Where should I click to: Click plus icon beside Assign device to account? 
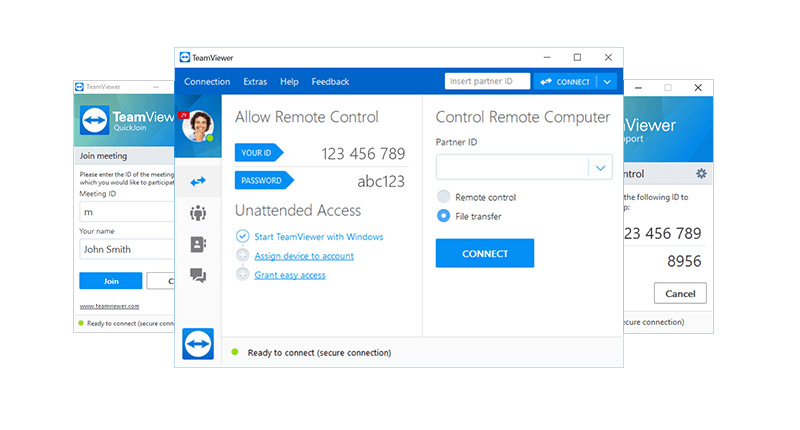coord(242,255)
